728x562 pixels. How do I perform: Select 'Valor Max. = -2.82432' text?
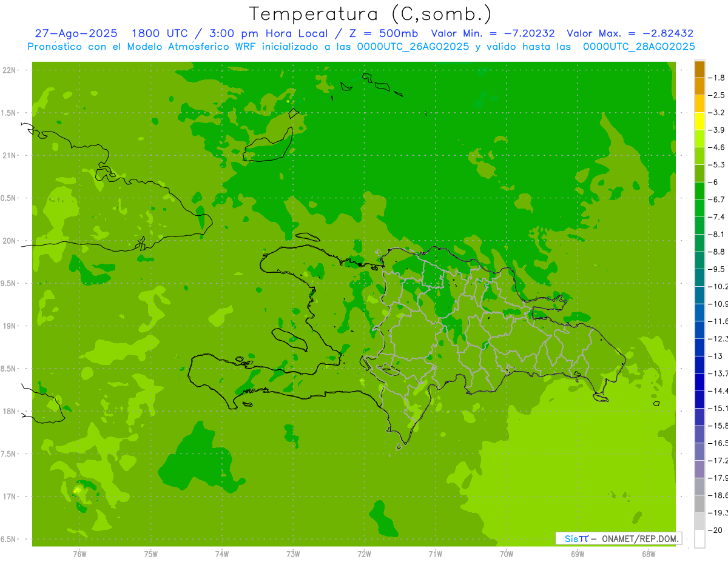click(x=630, y=33)
